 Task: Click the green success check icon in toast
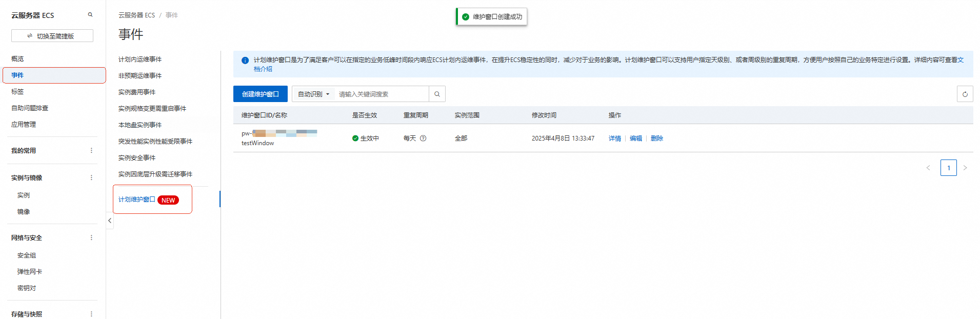tap(466, 17)
